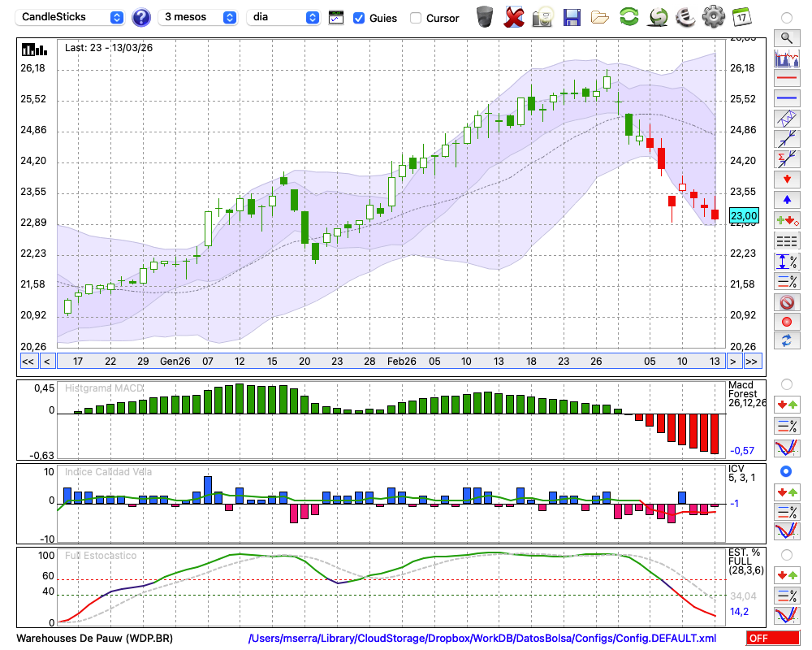Click the chart overlay indicator icon below the magnifier

[x=787, y=58]
